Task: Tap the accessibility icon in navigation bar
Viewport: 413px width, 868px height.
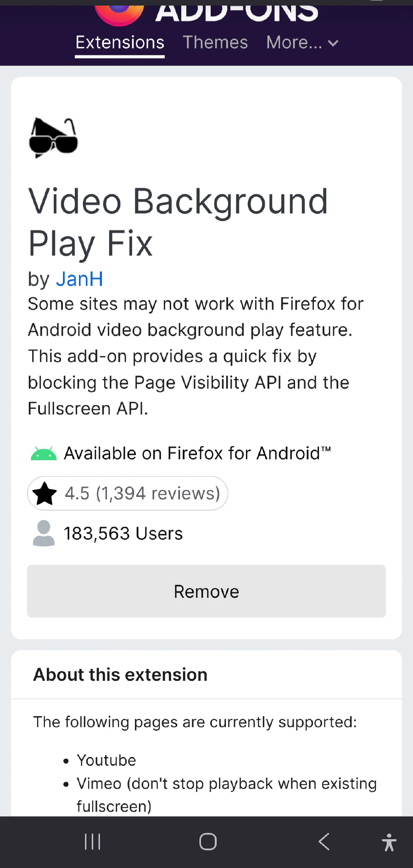Action: pos(389,841)
